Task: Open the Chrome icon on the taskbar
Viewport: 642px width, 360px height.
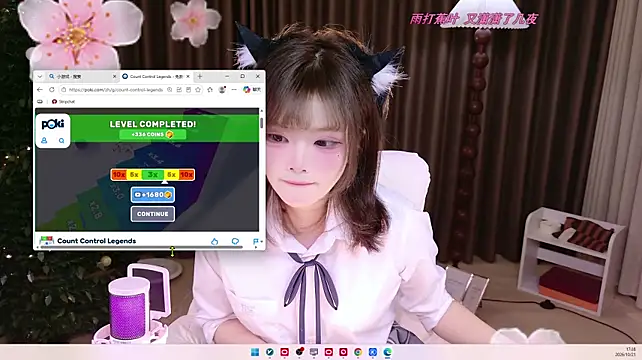Action: pos(358,352)
